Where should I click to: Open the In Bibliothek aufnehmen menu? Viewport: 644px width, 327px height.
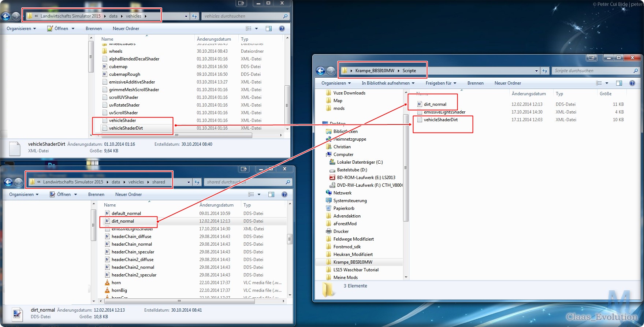(388, 83)
